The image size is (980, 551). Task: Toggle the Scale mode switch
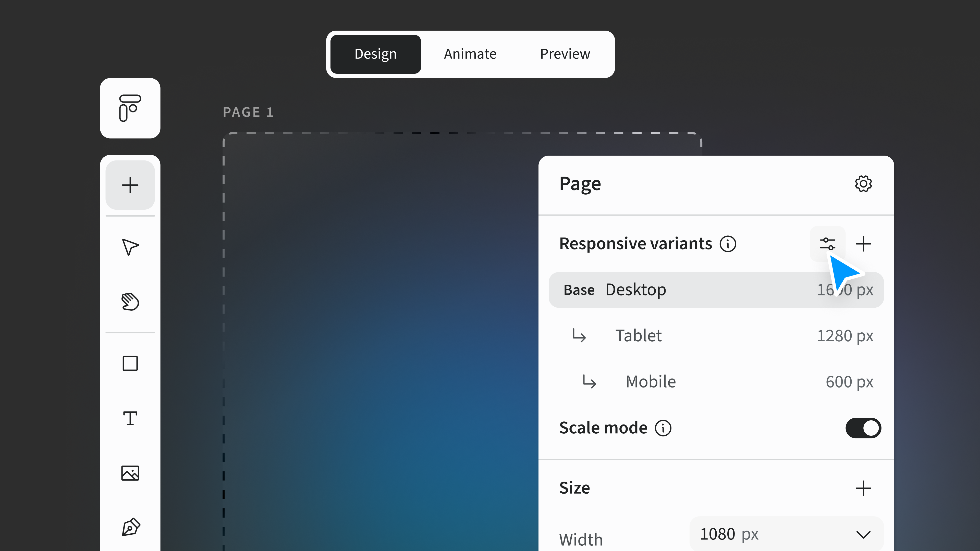863,428
